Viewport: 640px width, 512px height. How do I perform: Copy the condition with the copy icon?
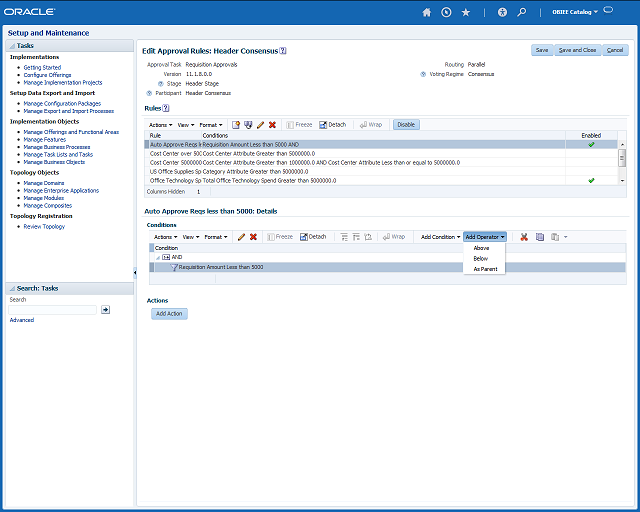[x=540, y=237]
